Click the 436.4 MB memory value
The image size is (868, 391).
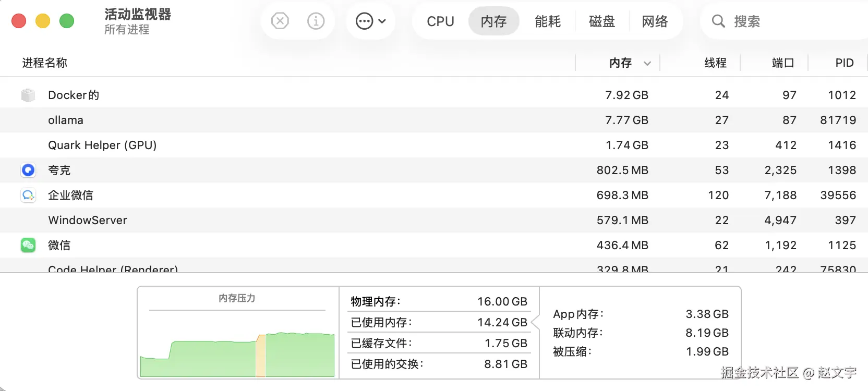click(622, 245)
